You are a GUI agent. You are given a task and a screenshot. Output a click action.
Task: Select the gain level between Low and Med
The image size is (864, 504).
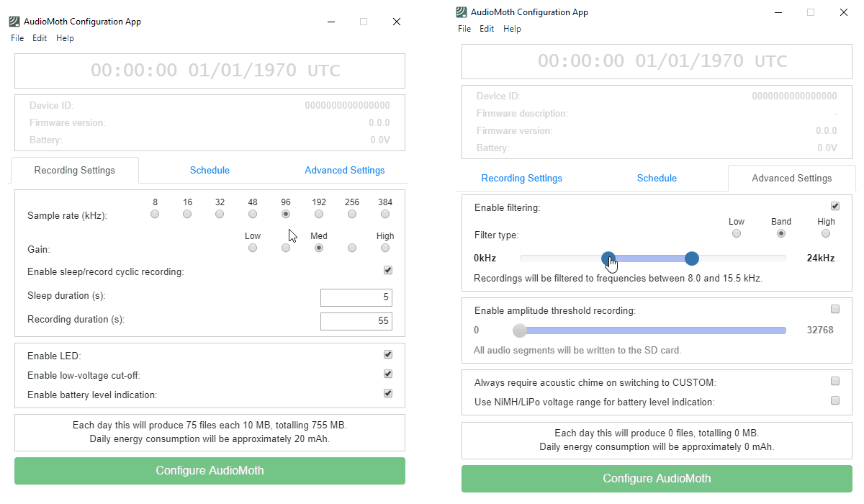[286, 248]
